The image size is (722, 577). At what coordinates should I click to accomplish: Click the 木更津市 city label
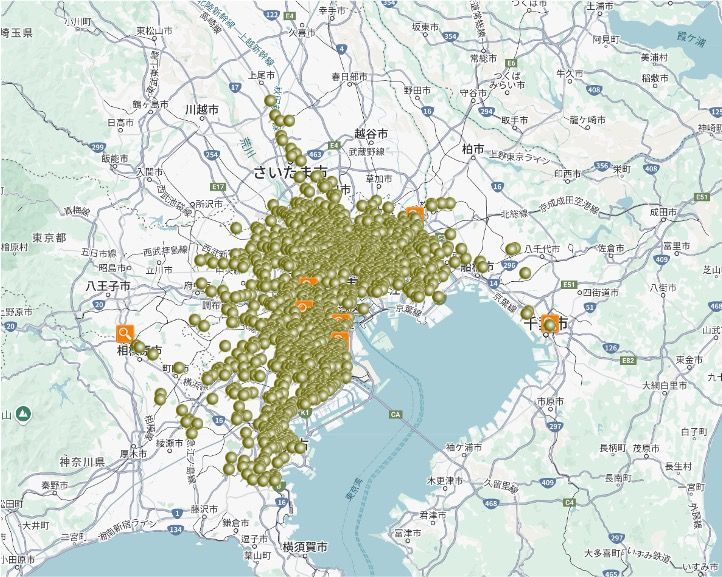[445, 481]
